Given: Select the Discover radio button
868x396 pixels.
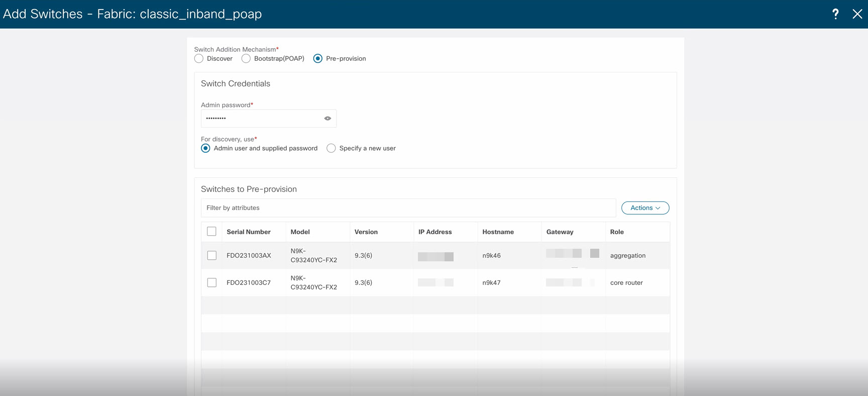Looking at the screenshot, I should pyautogui.click(x=199, y=59).
